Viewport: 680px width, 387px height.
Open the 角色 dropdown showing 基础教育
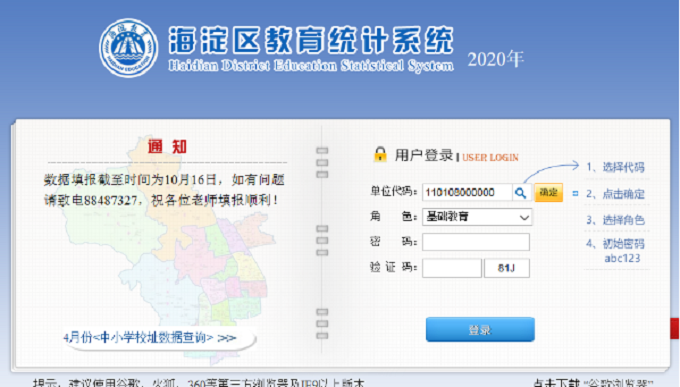pos(477,217)
